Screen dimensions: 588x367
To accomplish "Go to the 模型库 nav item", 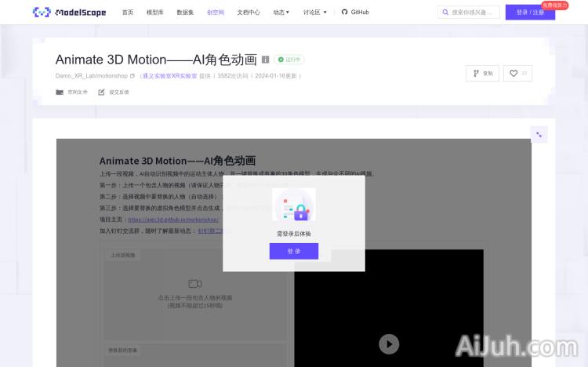I will pyautogui.click(x=155, y=13).
